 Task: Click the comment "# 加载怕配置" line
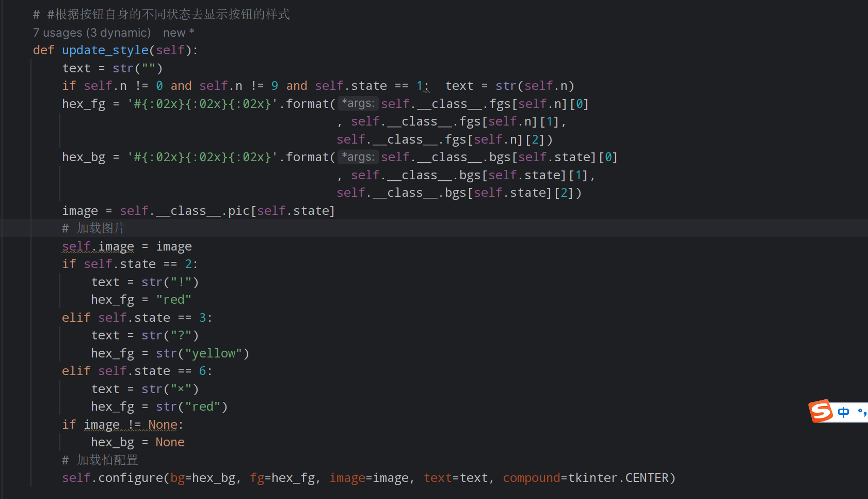tap(100, 460)
